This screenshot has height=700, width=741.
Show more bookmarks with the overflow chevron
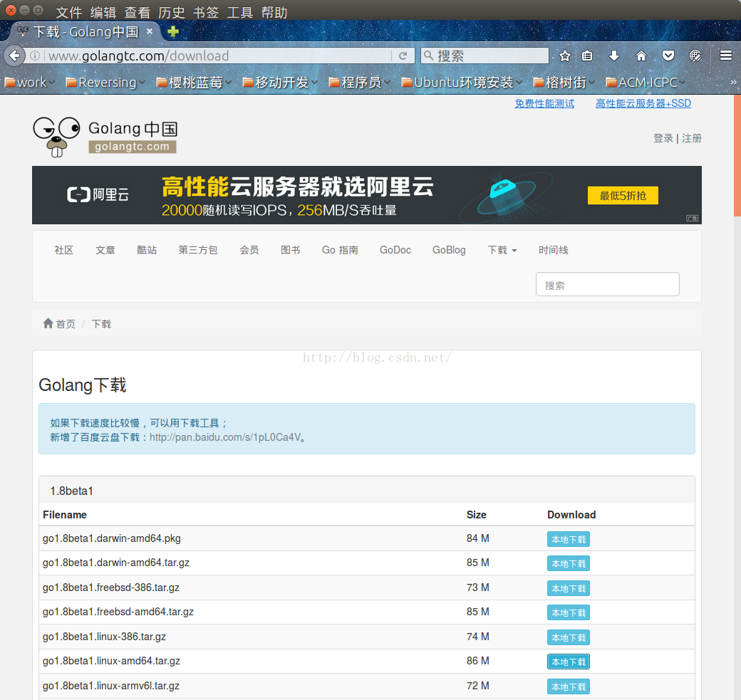click(x=733, y=82)
